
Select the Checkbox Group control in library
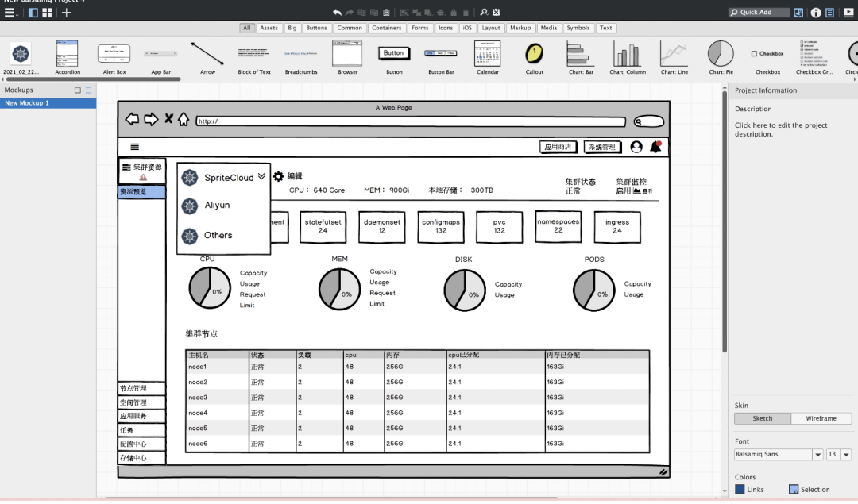pyautogui.click(x=814, y=57)
